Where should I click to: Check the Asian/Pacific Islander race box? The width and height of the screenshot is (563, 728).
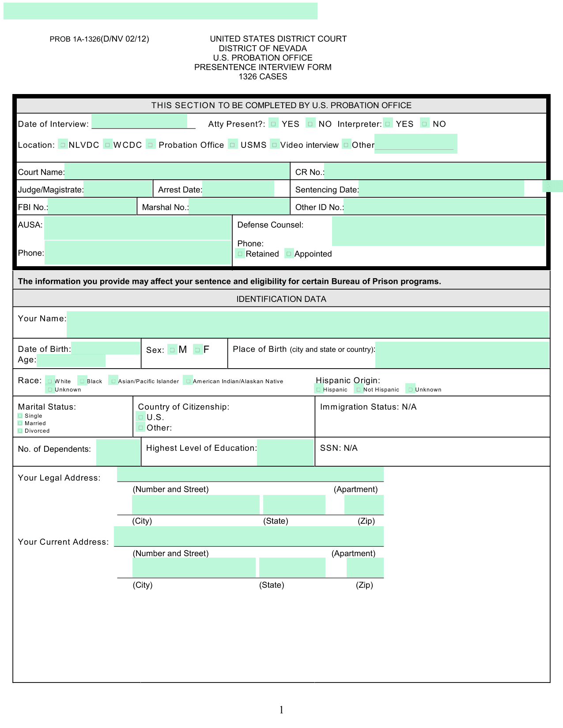tap(113, 381)
